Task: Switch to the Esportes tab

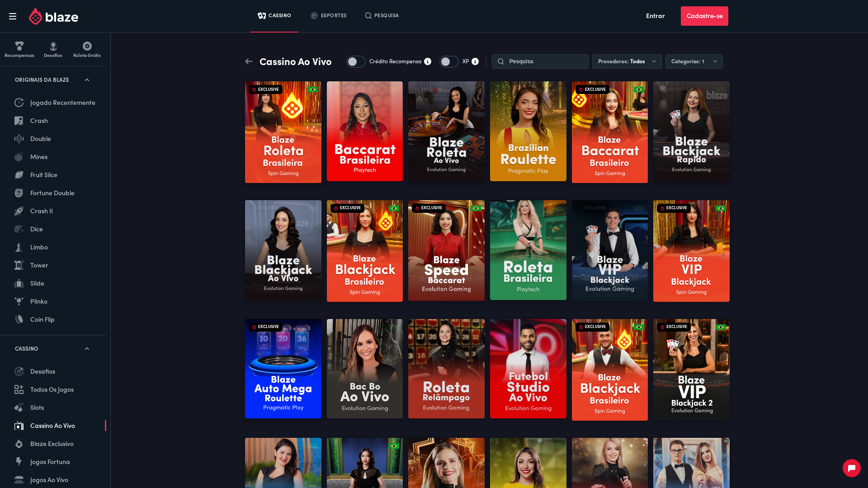Action: [329, 16]
